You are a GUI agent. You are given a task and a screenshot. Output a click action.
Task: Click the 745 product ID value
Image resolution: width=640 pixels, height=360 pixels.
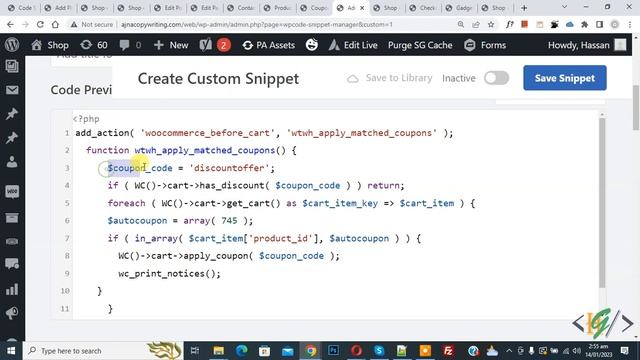[229, 220]
